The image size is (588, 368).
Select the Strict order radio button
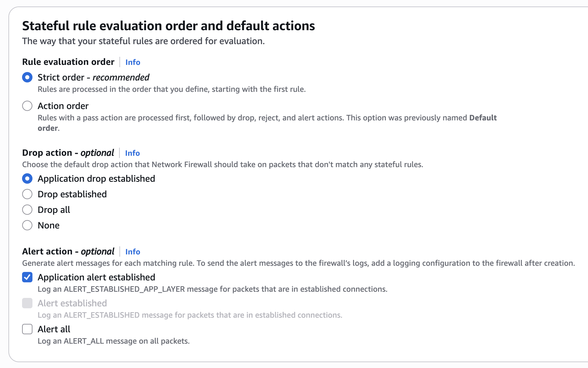pos(27,78)
